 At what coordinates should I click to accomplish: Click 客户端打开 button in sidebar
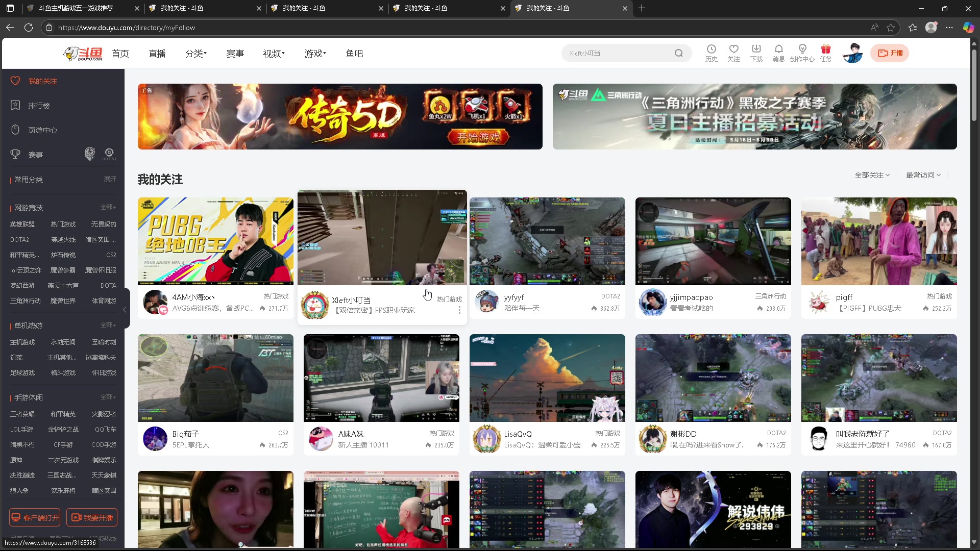(x=35, y=517)
